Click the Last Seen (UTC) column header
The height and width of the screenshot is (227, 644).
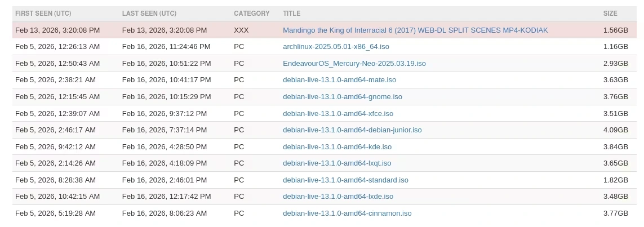(x=149, y=14)
